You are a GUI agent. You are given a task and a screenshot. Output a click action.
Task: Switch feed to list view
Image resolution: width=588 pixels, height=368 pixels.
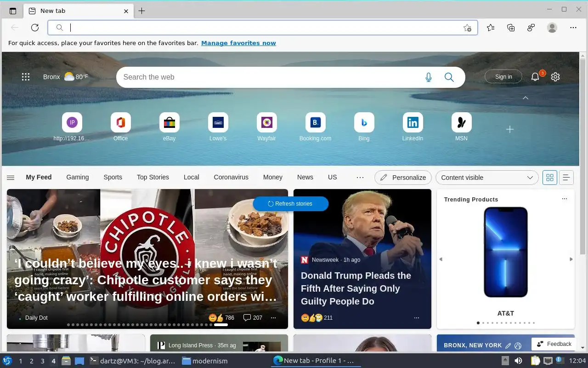pos(566,178)
